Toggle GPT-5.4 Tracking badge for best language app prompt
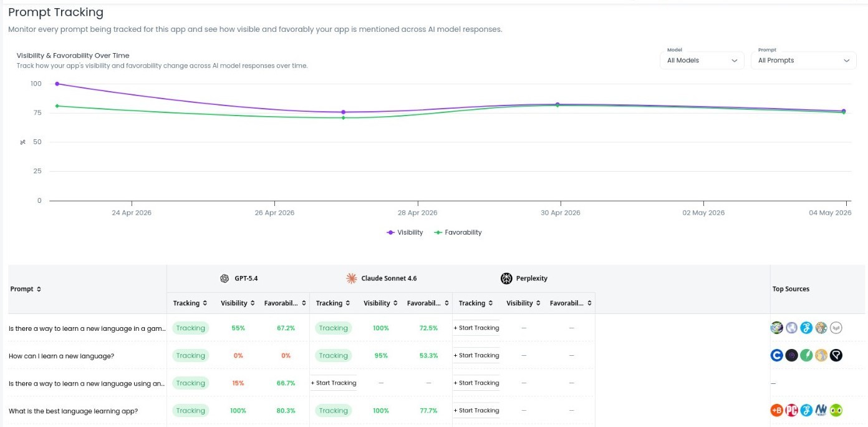This screenshot has width=868, height=427. (x=191, y=411)
